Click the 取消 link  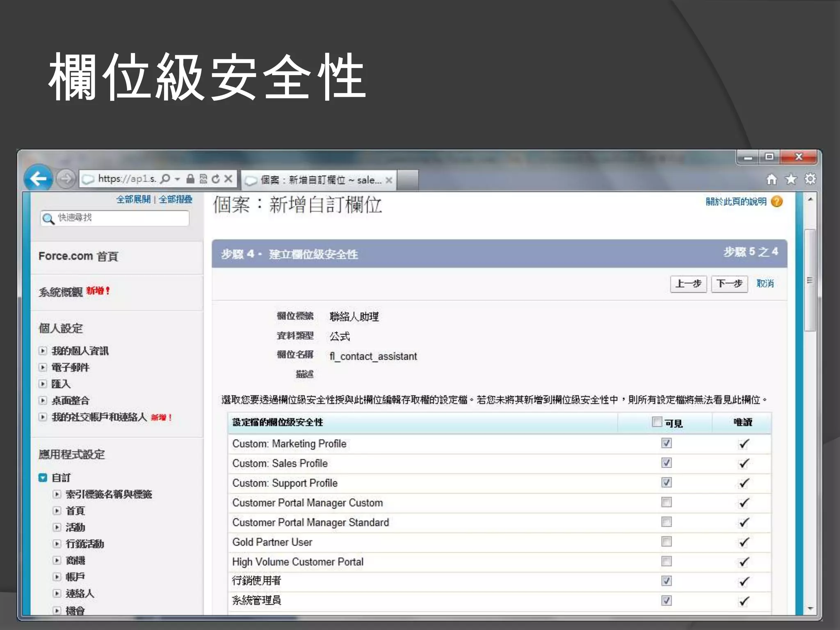[765, 284]
